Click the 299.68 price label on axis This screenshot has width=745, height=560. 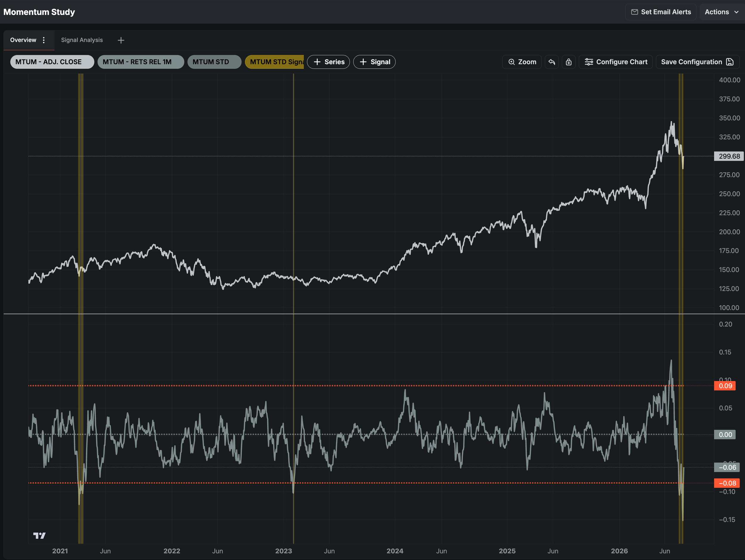pos(729,156)
